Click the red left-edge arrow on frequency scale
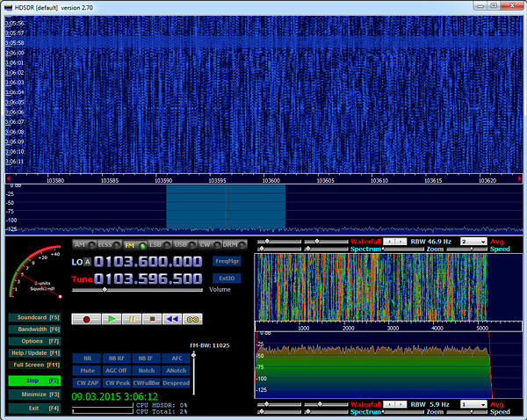527x420 pixels. [9, 178]
